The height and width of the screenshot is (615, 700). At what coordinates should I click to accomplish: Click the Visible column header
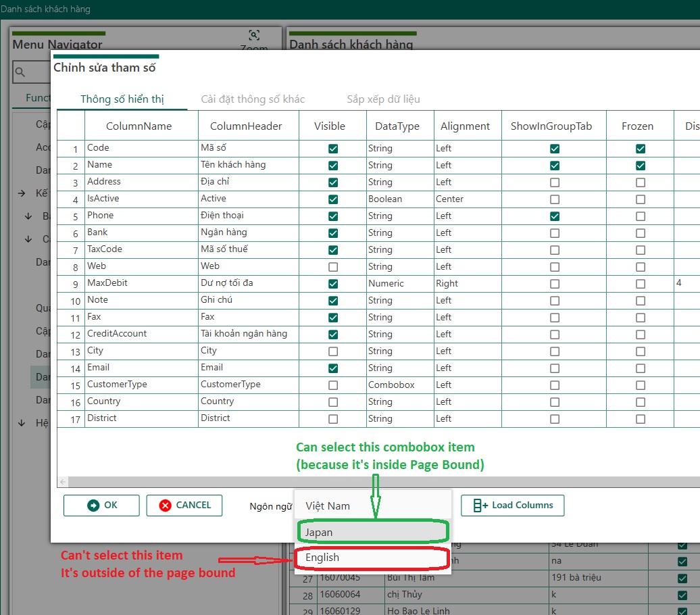(x=332, y=126)
